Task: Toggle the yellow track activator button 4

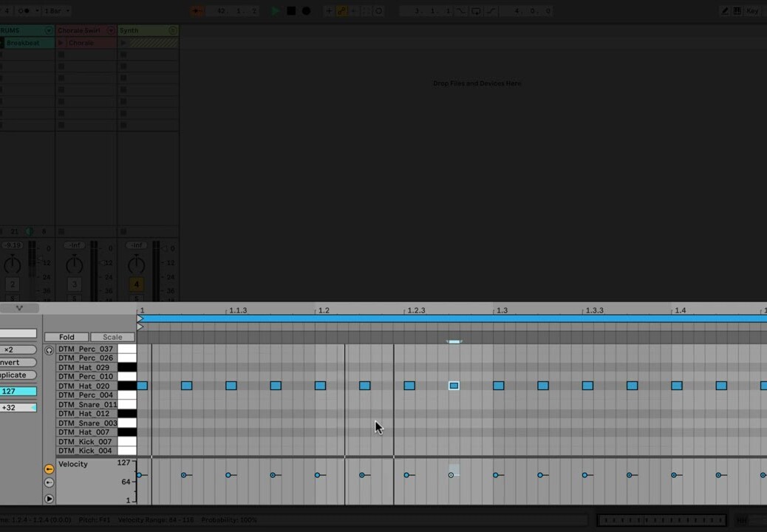Action: pyautogui.click(x=137, y=284)
